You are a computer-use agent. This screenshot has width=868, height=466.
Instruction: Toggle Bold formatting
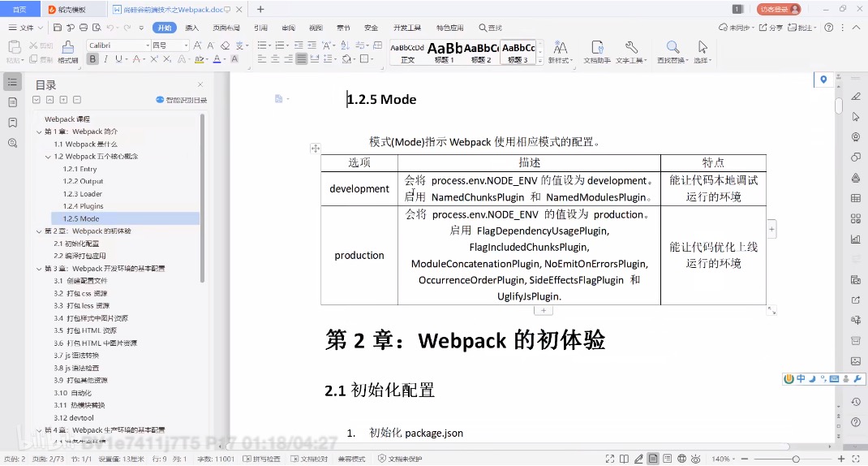(x=92, y=58)
